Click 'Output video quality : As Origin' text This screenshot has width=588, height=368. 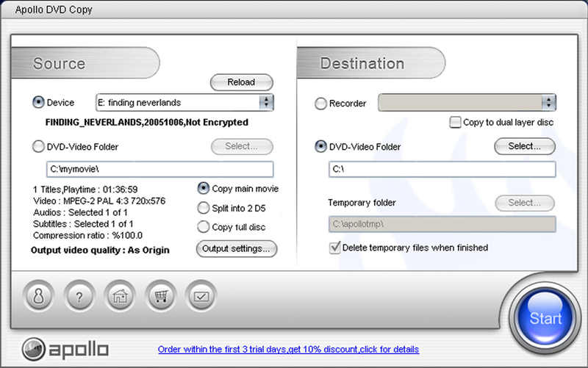pos(100,250)
